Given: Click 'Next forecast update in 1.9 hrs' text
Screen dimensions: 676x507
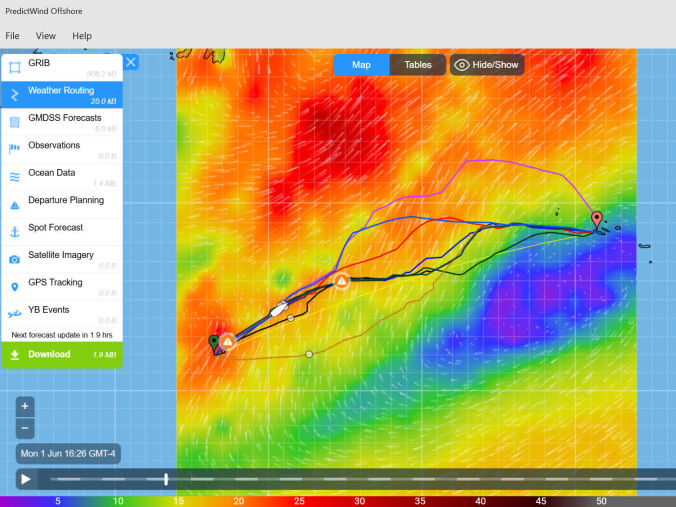Looking at the screenshot, I should (62, 335).
